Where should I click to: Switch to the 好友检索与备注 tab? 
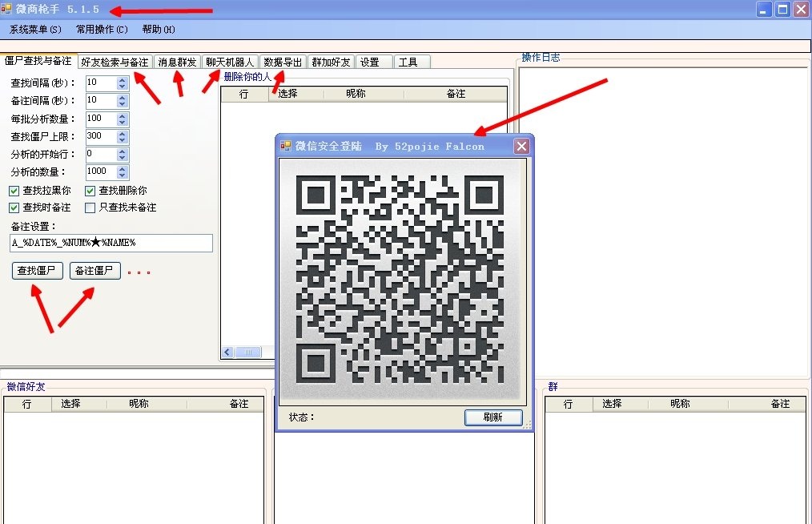click(x=115, y=62)
